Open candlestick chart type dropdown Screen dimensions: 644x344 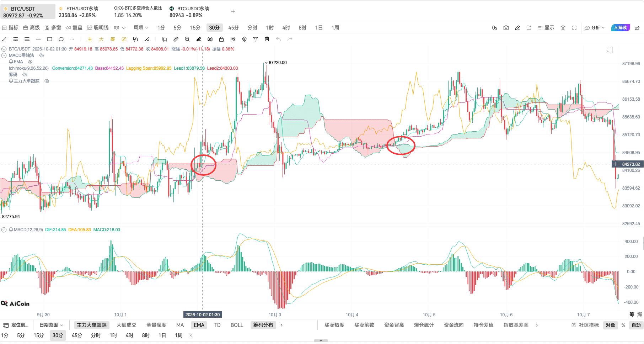(120, 28)
